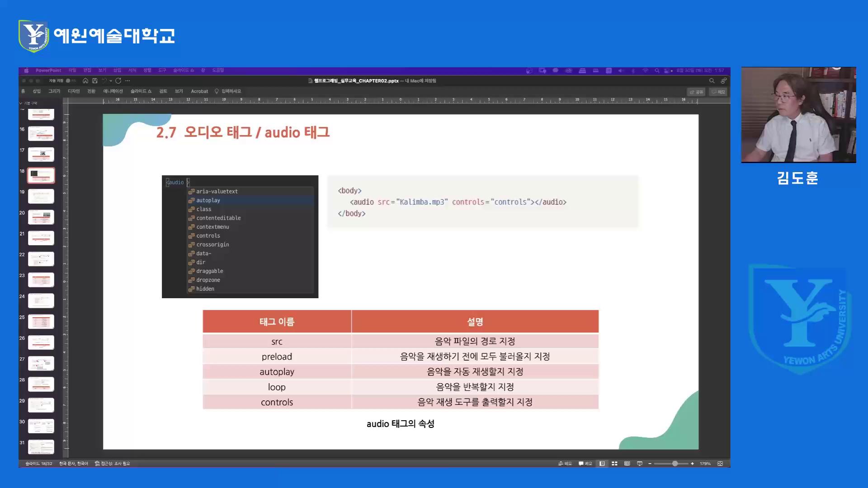
Task: Collapse the default section in the slide panel
Action: tap(21, 103)
